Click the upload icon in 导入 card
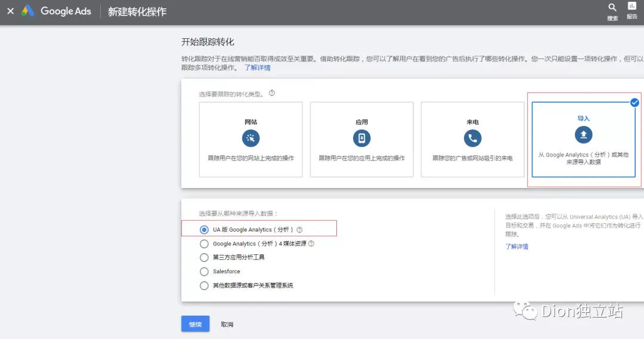The height and width of the screenshot is (339, 644). 583,135
